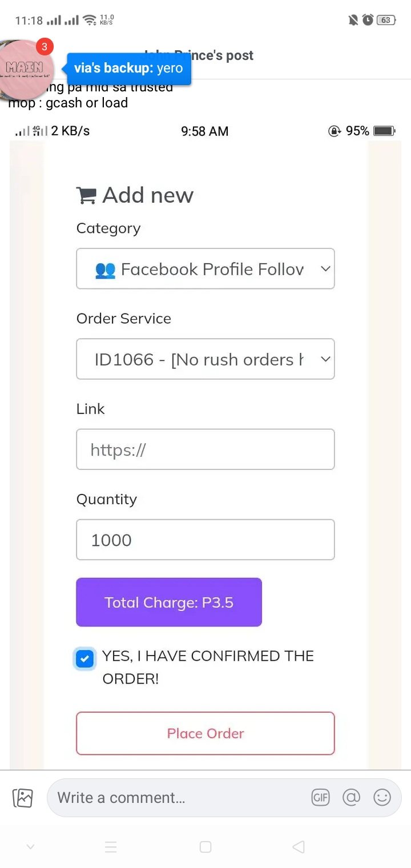The height and width of the screenshot is (868, 411).
Task: Expand the Category dropdown
Action: click(x=205, y=268)
